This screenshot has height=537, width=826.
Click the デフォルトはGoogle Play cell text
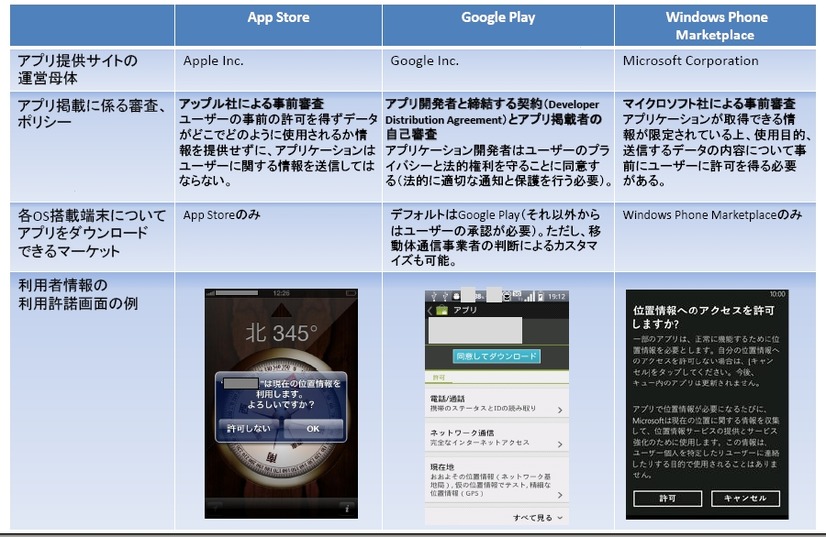coord(495,237)
